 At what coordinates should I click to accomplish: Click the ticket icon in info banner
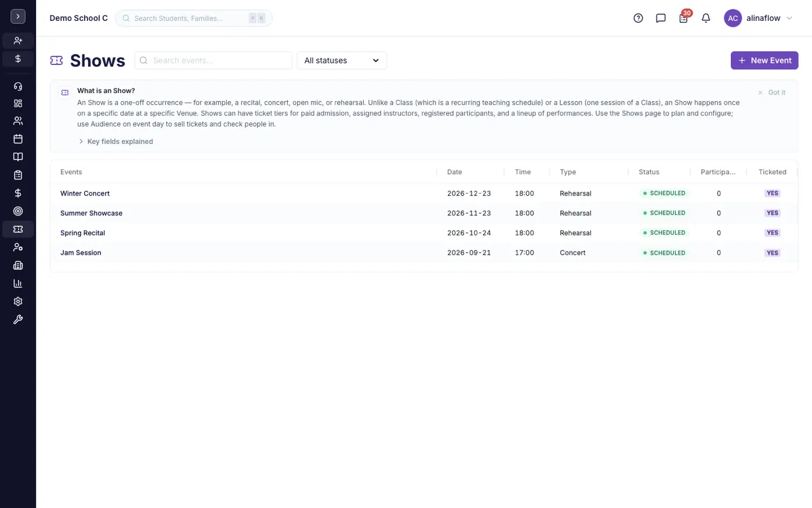tap(65, 92)
